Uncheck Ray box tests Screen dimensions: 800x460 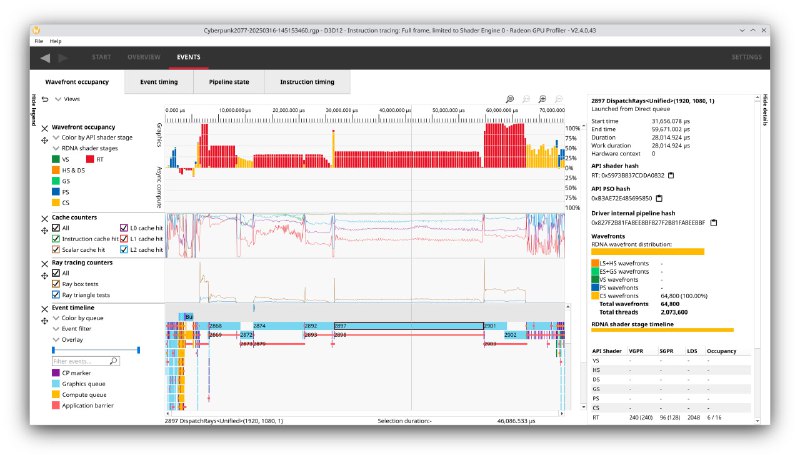pos(56,284)
